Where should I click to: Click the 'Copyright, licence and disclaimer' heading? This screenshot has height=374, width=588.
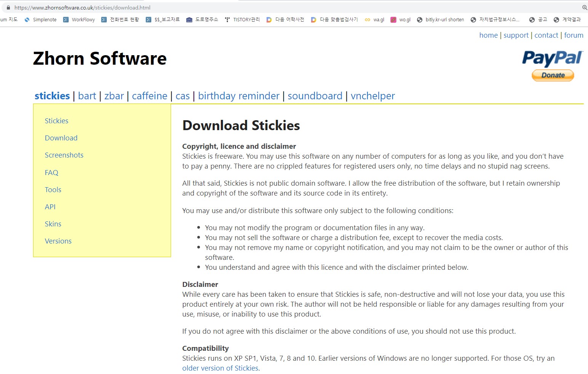[x=239, y=146]
